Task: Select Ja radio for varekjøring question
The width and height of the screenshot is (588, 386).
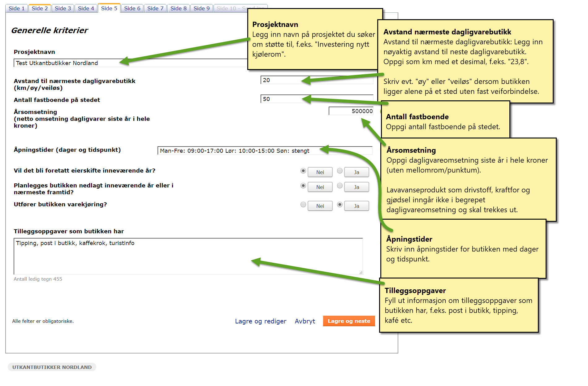Action: click(340, 204)
